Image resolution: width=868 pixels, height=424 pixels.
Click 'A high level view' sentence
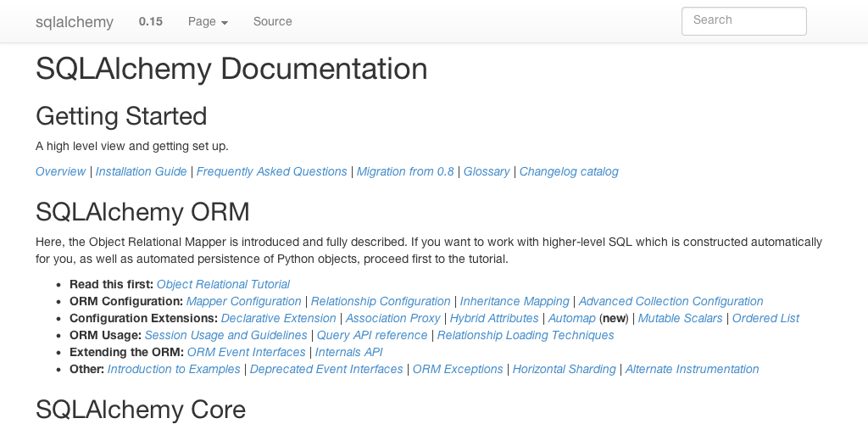tap(131, 146)
